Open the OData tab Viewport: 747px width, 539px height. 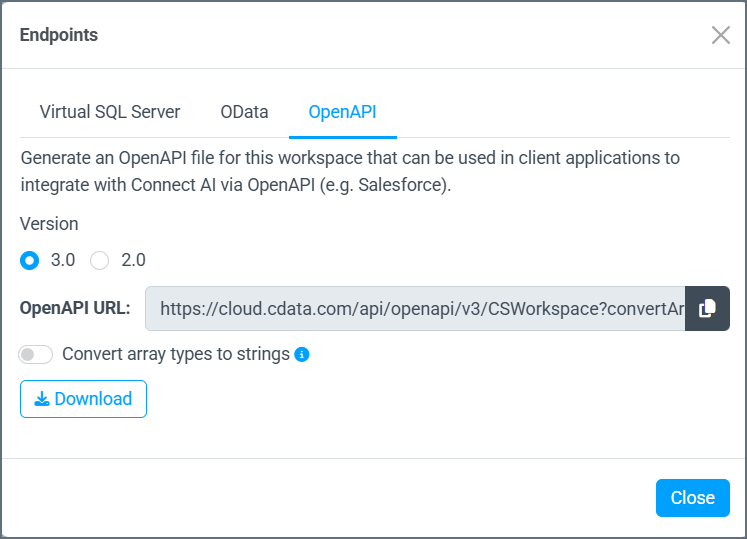(x=244, y=112)
